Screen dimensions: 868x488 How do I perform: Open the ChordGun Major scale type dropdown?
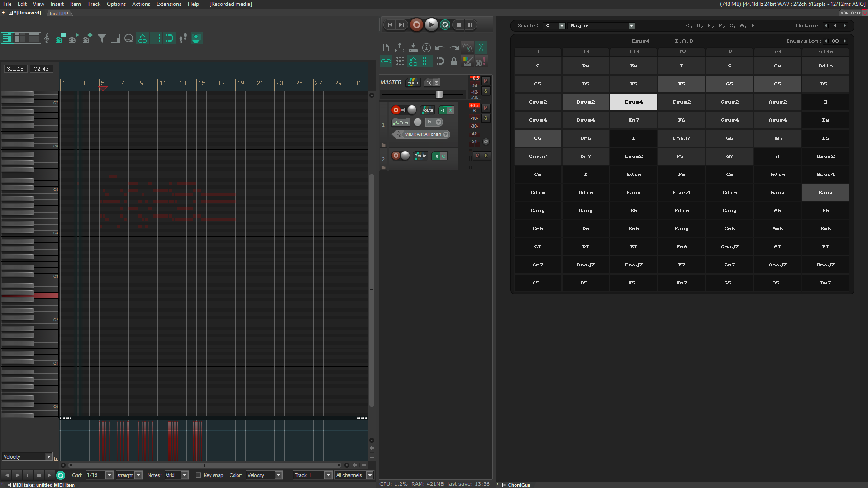[601, 26]
